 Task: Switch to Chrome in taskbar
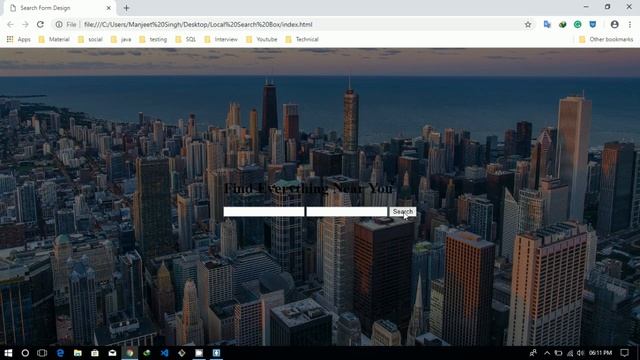coord(130,353)
